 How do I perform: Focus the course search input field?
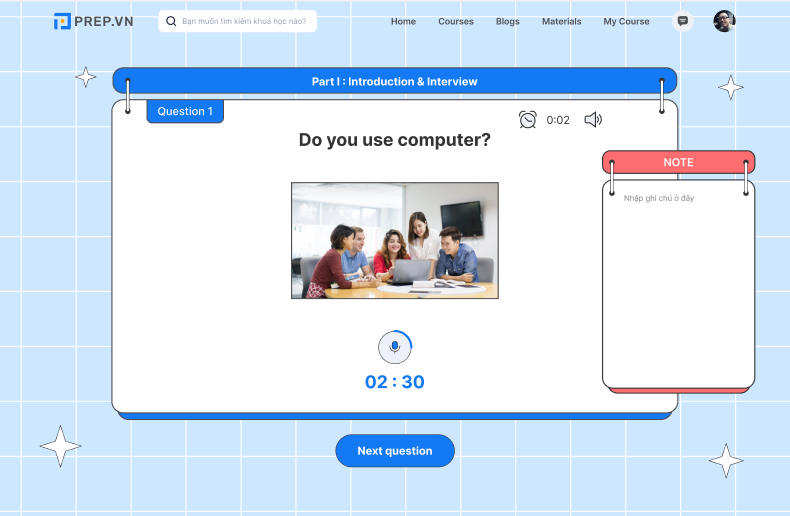click(x=245, y=21)
